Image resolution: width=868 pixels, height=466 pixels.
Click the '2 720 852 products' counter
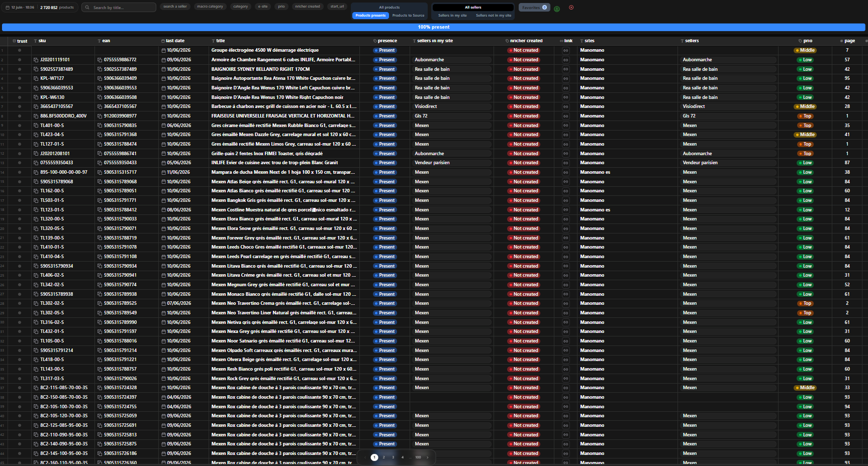coord(57,8)
